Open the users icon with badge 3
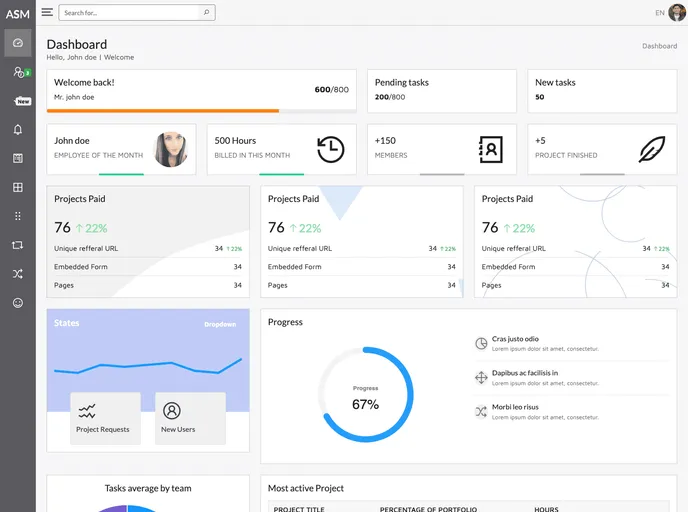Screen dimensions: 688x512 point(18,72)
